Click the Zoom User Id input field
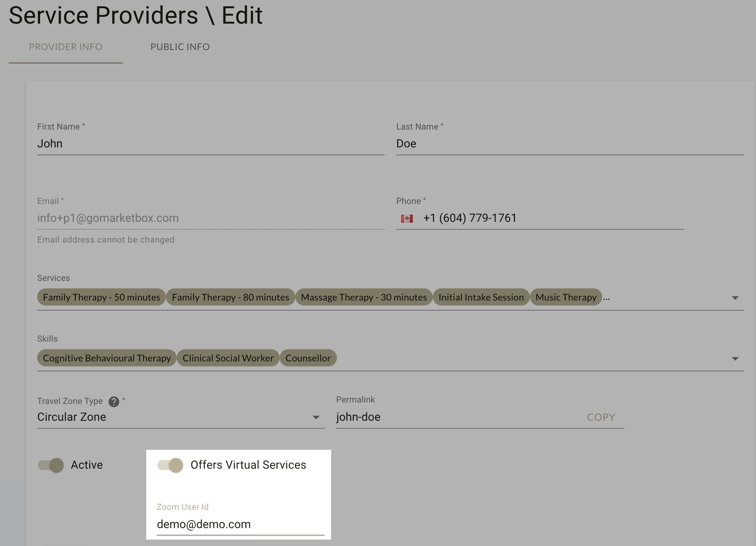Viewport: 756px width, 546px height. (x=240, y=524)
